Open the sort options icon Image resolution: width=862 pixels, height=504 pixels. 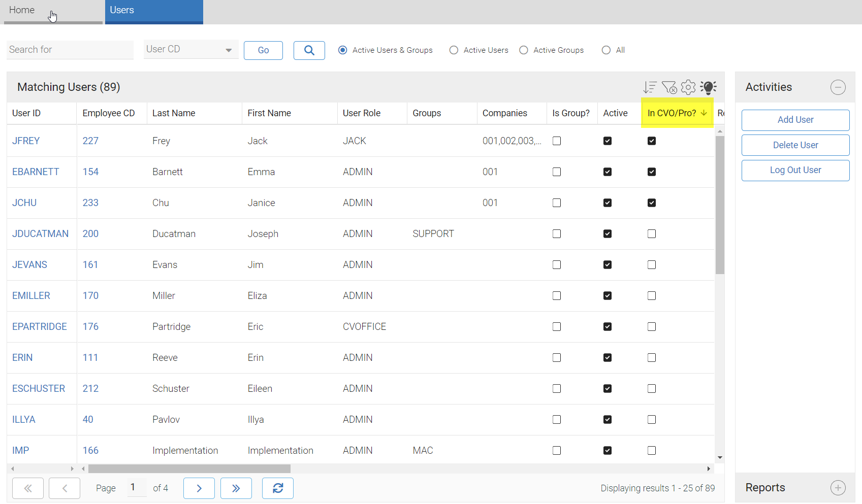click(x=650, y=87)
